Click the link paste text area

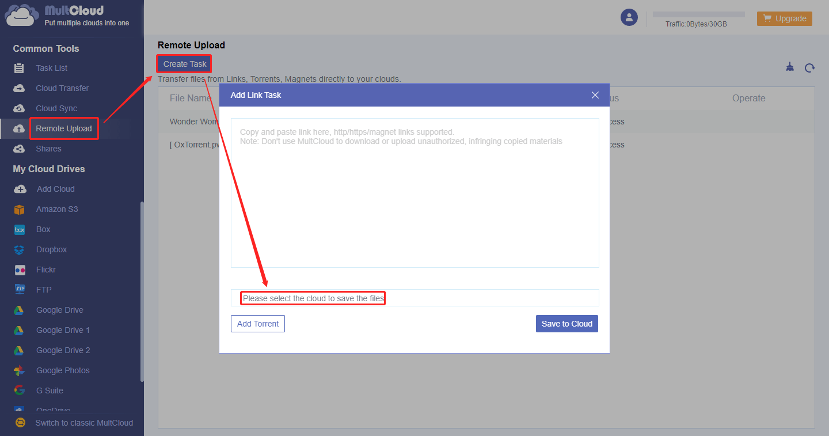coord(415,193)
